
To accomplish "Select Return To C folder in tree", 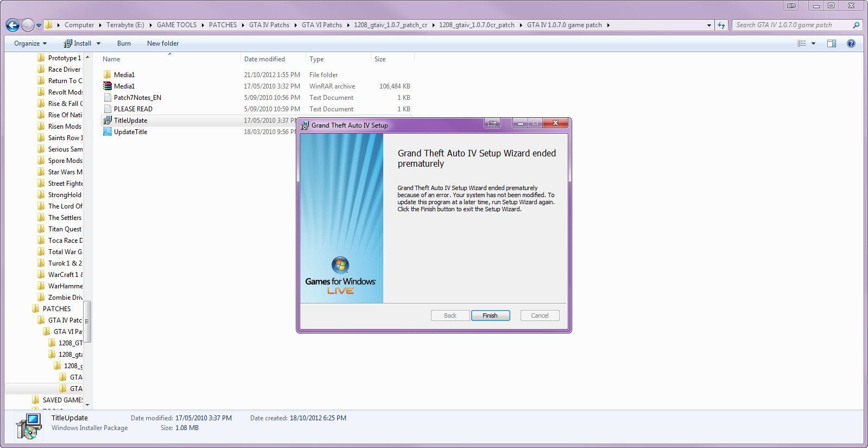I will (x=65, y=81).
